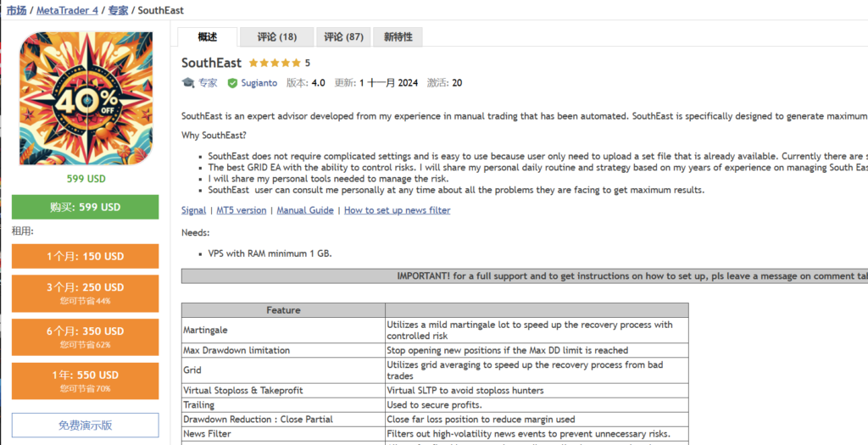Click the SouthEast 40% off product thumbnail
Image resolution: width=868 pixels, height=445 pixels.
click(x=86, y=97)
